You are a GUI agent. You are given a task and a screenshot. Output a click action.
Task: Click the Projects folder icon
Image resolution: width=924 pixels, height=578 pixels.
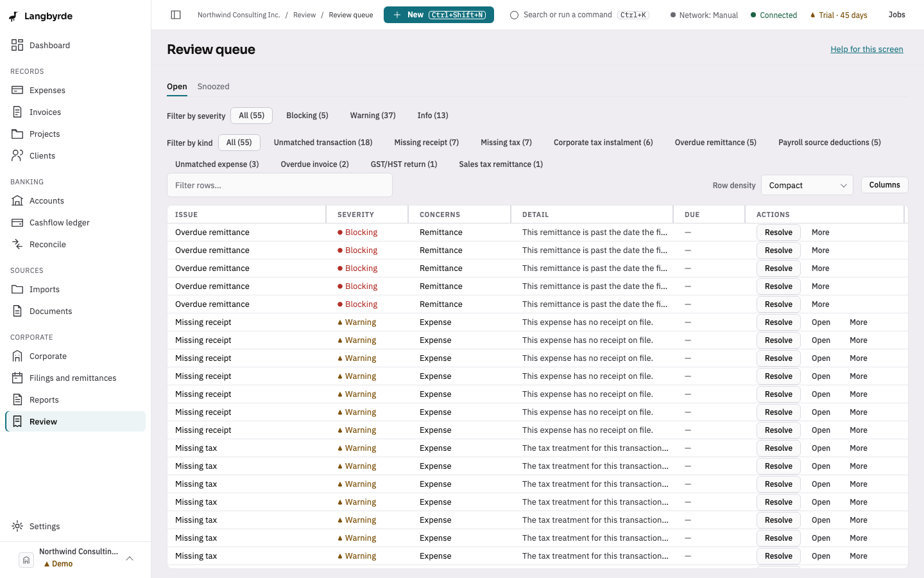(17, 134)
